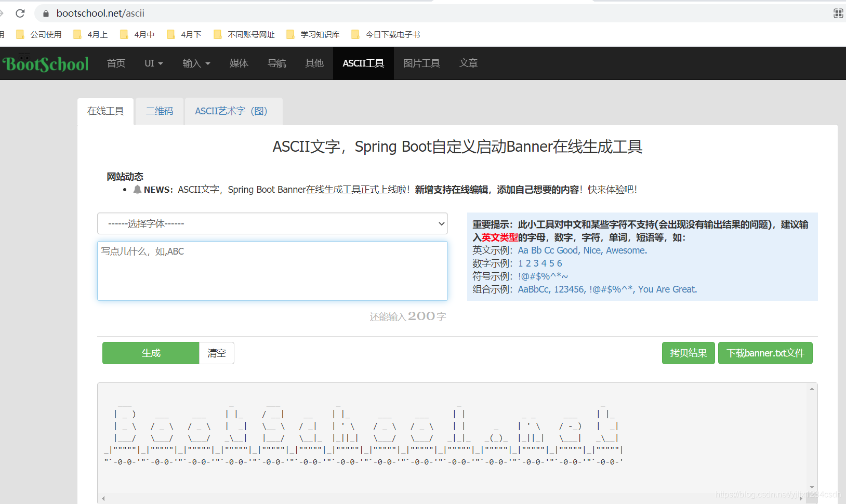This screenshot has height=504, width=846.
Task: Click the 快来体验吧 text
Action: point(612,190)
